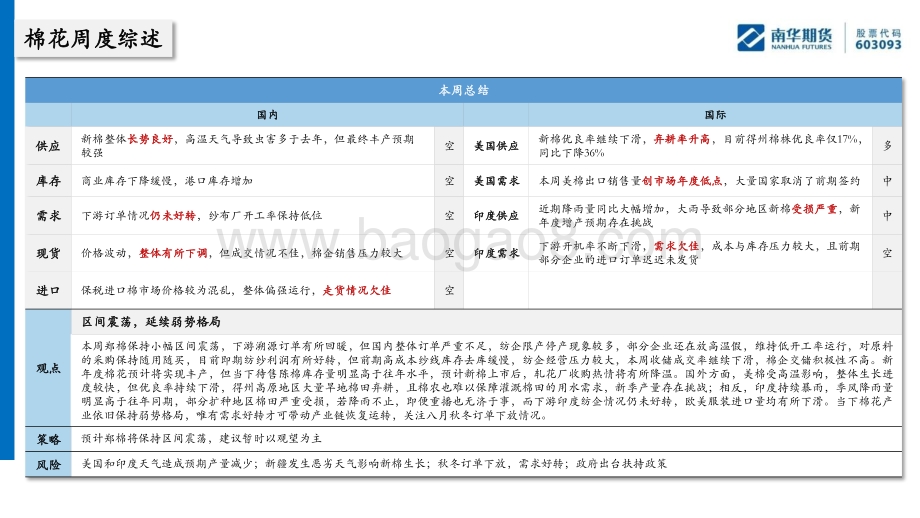
Task: Click risk text 美国和印度天气造成预期产量减少
Action: [x=167, y=464]
